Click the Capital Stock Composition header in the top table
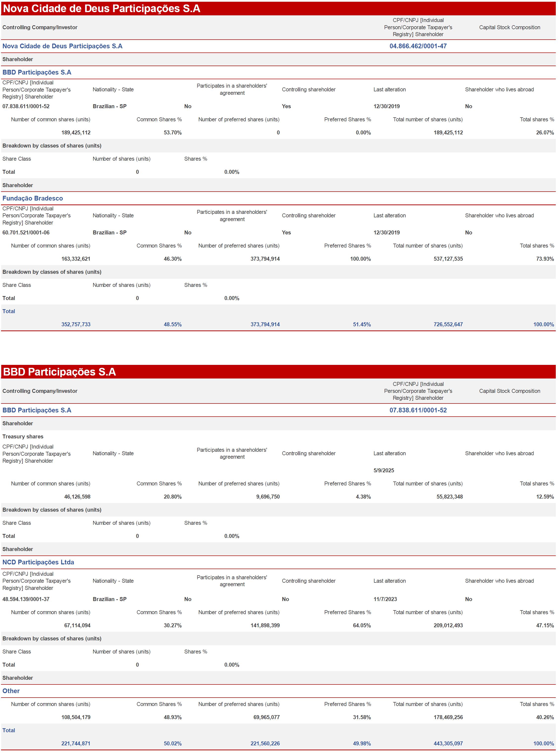The image size is (560, 755). 509,27
